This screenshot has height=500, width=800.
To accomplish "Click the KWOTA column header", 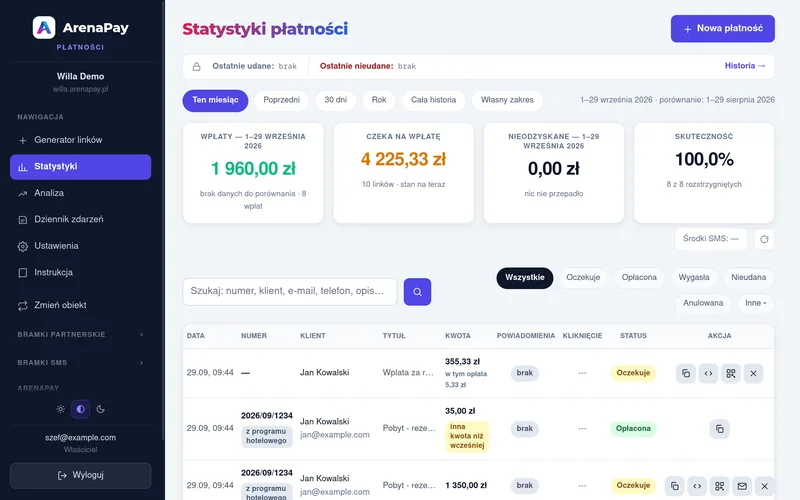I will point(458,336).
